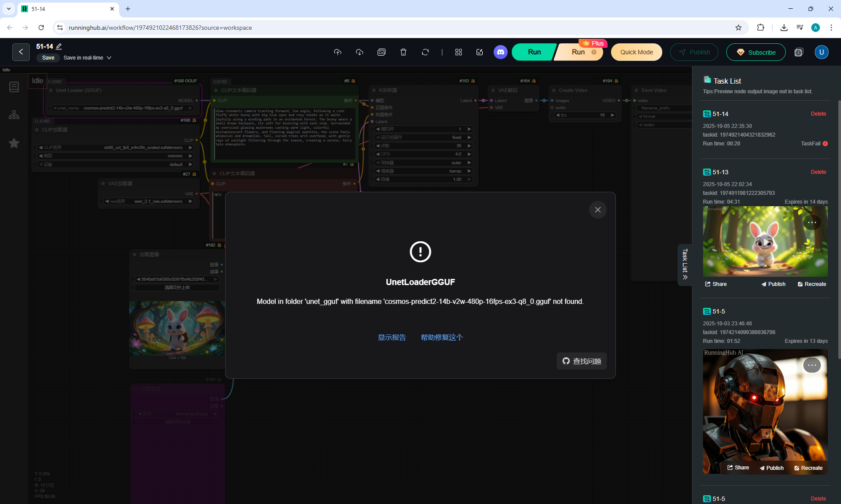The width and height of the screenshot is (841, 504).
Task: Click the cloud upload icon
Action: [337, 52]
